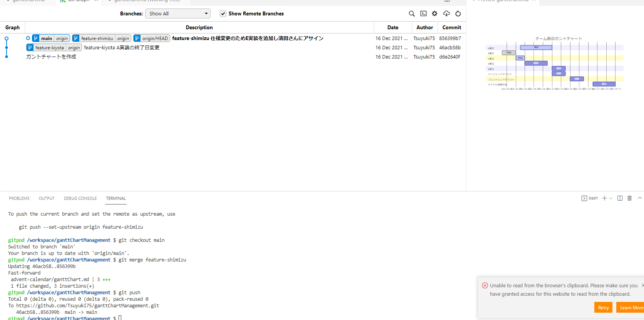Click commit hash 856399b7
Screen dimensions: 644x320
[x=450, y=39]
